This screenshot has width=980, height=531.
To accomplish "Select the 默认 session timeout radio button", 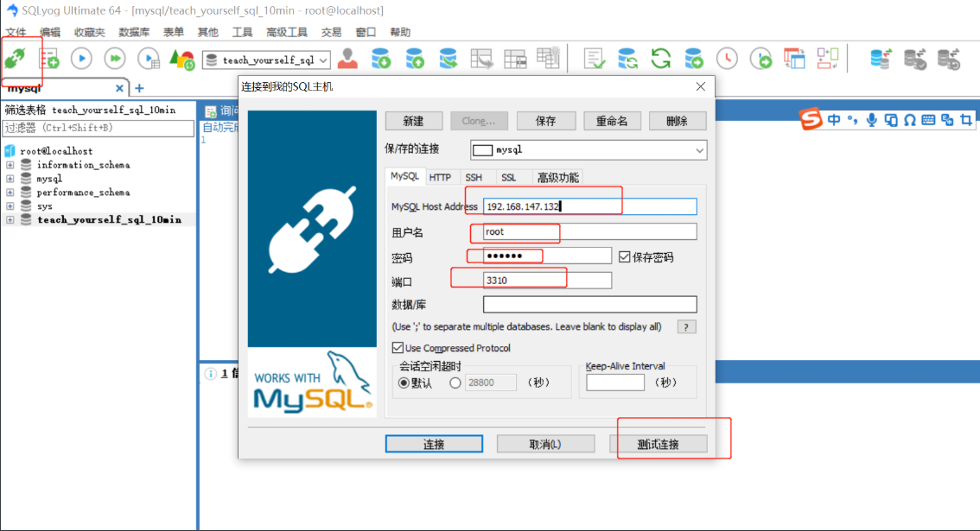I will coord(404,383).
